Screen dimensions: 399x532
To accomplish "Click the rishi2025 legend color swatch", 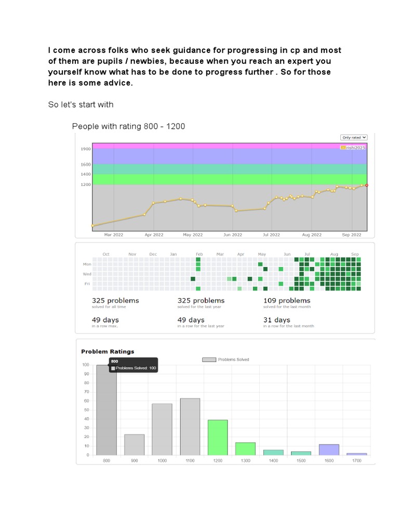I will pyautogui.click(x=343, y=148).
